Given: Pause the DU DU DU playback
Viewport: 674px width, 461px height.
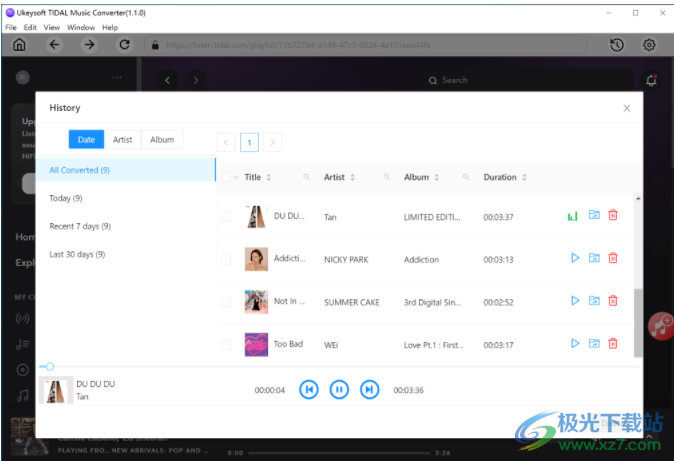Looking at the screenshot, I should point(339,390).
